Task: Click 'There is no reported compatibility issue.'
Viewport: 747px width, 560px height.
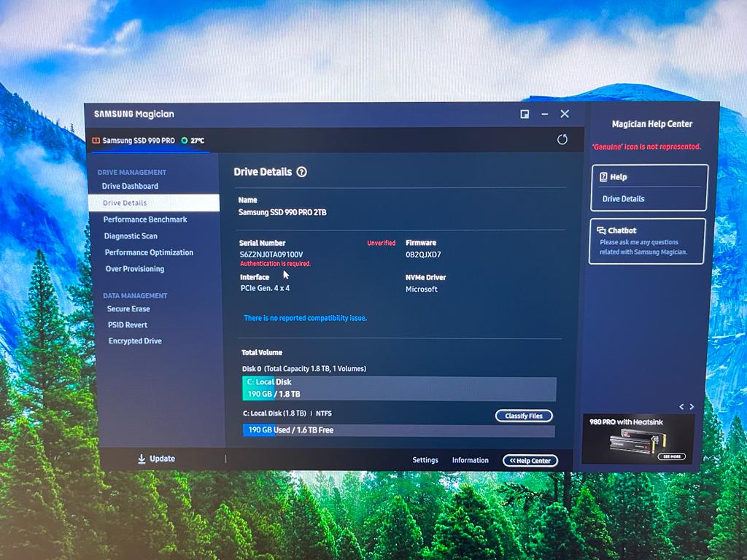Action: (x=306, y=318)
